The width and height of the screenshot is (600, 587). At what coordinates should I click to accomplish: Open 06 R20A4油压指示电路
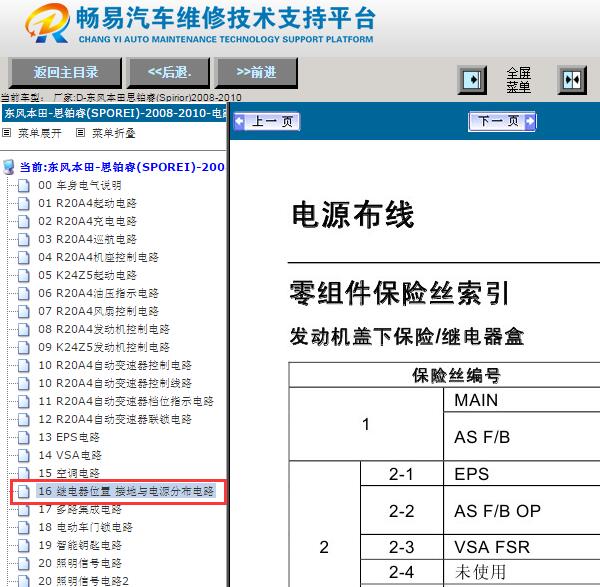point(98,294)
